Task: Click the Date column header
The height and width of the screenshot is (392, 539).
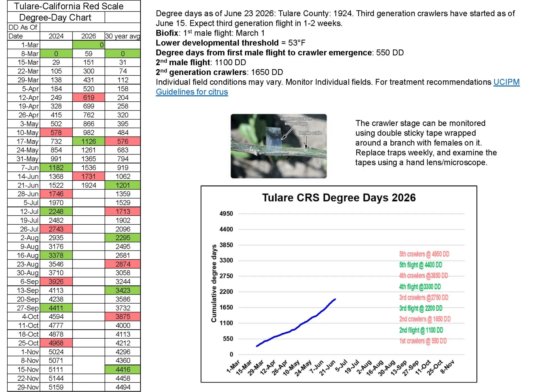Action: click(24, 36)
